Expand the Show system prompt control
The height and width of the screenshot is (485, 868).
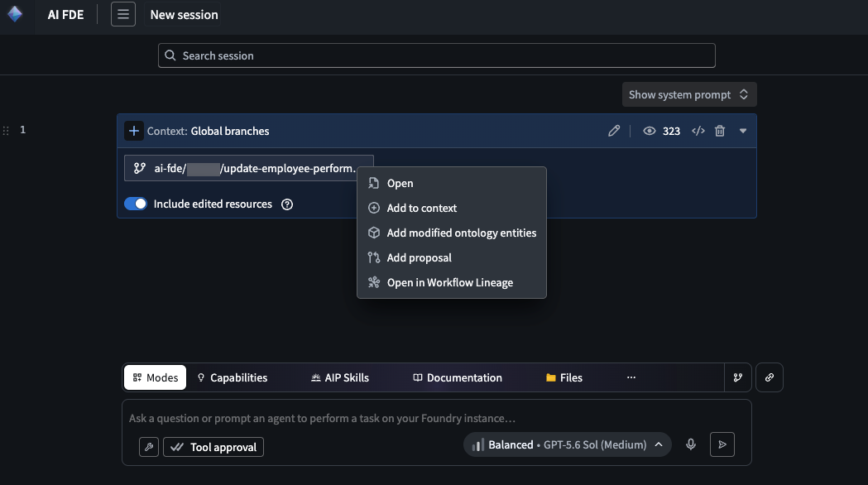688,94
